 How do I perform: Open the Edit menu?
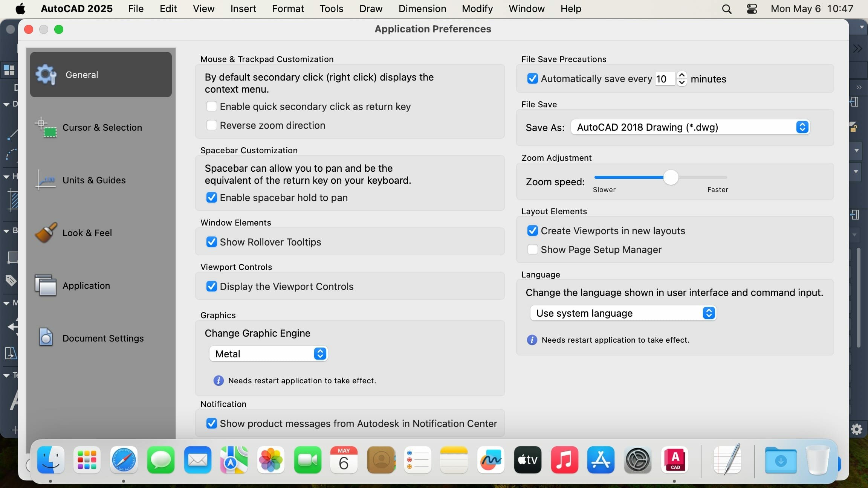[x=168, y=9]
